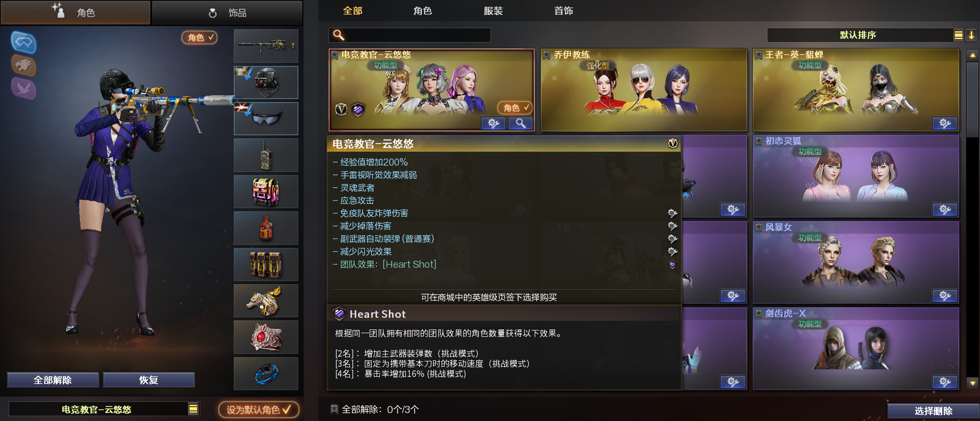Click the 全部解除 button
Image resolution: width=980 pixels, height=421 pixels.
(x=53, y=380)
